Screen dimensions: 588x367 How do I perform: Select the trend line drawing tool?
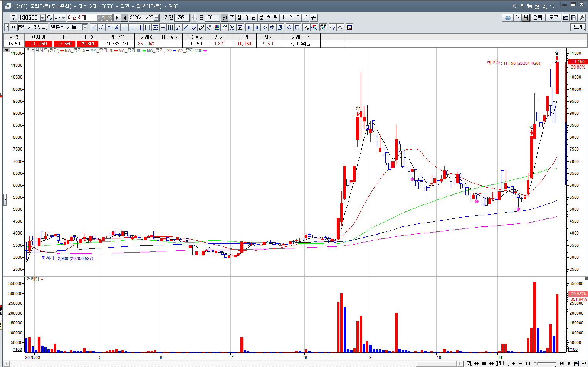tap(94, 27)
